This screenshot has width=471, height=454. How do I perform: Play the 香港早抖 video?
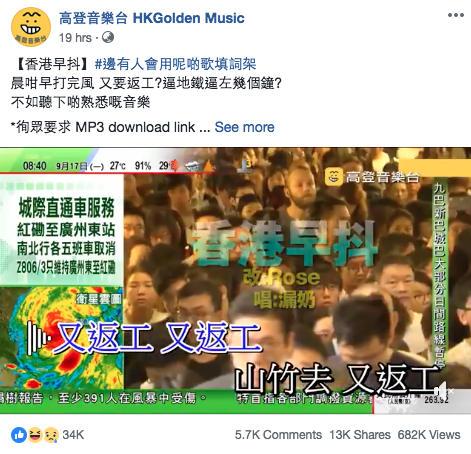235,281
